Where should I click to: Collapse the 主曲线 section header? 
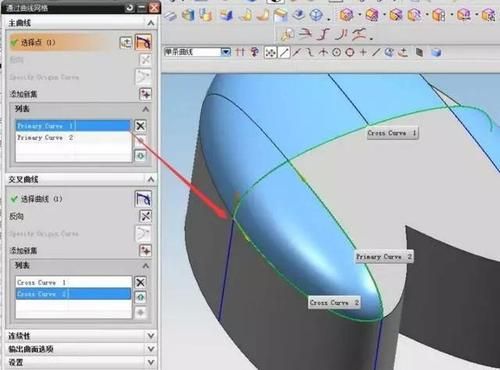coord(151,23)
